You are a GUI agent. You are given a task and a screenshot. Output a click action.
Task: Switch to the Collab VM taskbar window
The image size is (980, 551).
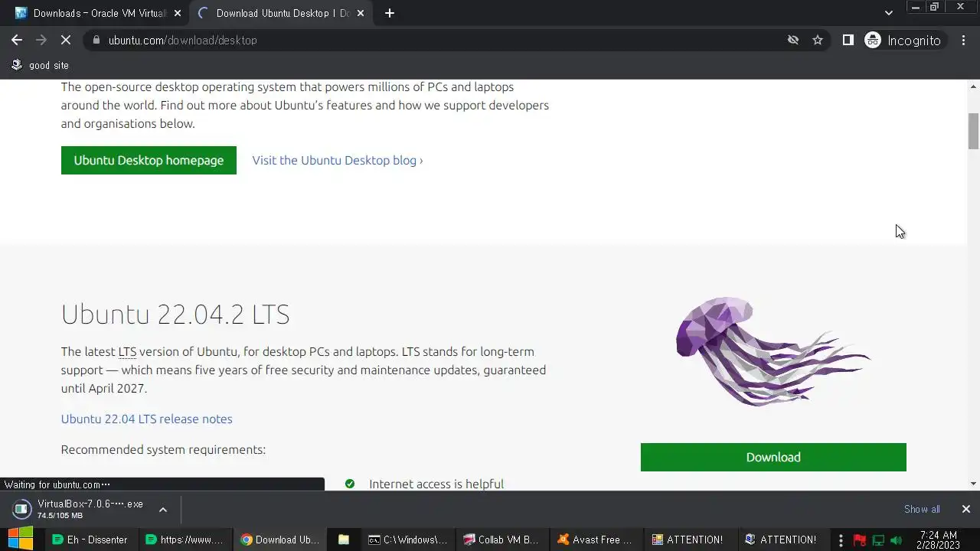[502, 540]
